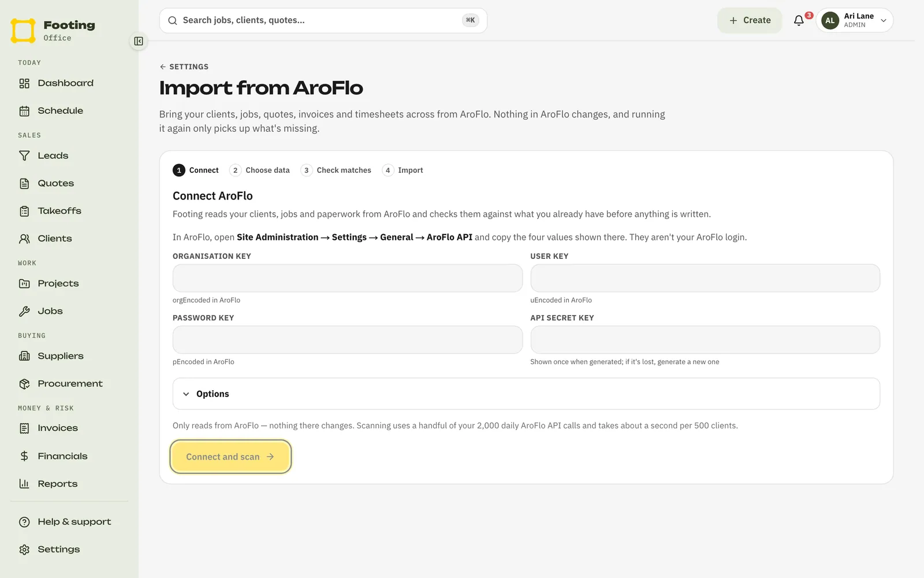Select the Connect step
The width and height of the screenshot is (924, 578).
point(196,170)
